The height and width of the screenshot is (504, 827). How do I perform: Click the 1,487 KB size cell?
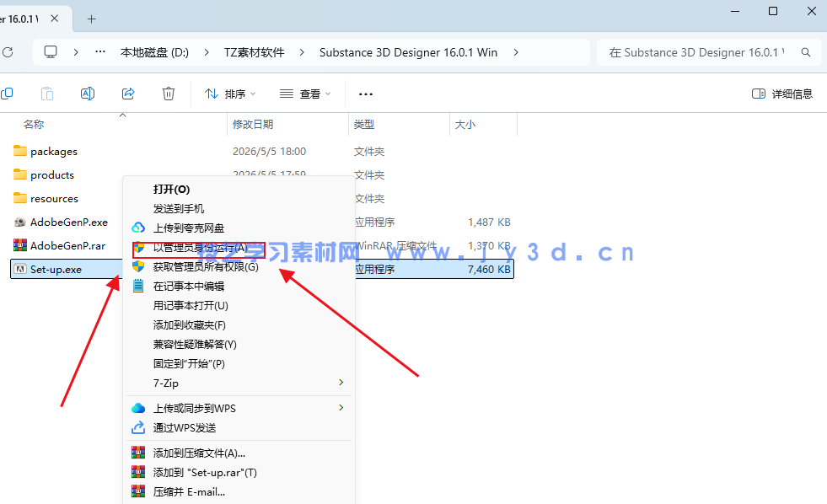(x=489, y=223)
